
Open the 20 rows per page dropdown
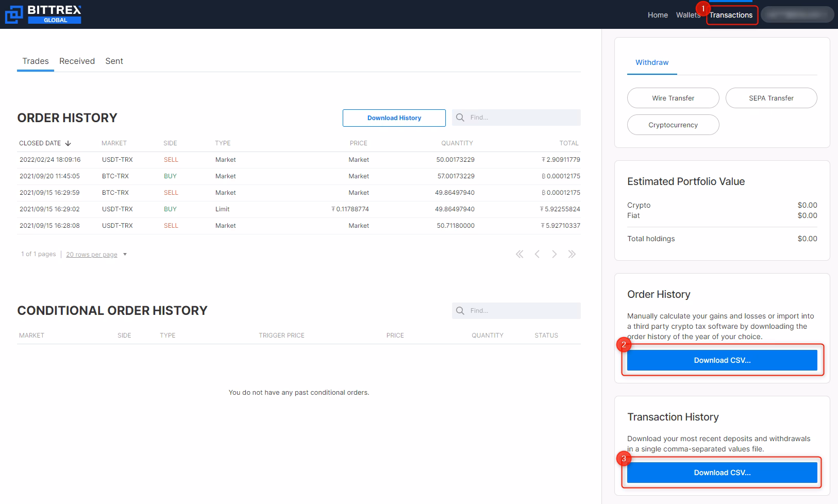pos(91,254)
